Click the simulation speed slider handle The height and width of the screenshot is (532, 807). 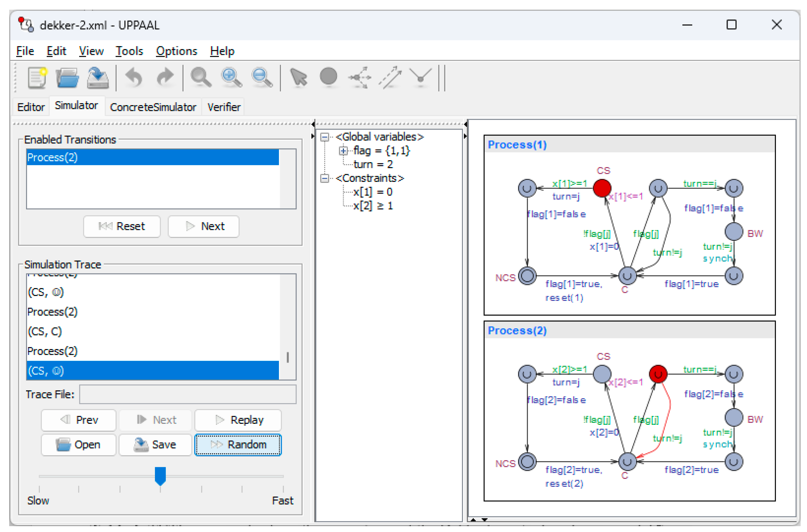160,475
